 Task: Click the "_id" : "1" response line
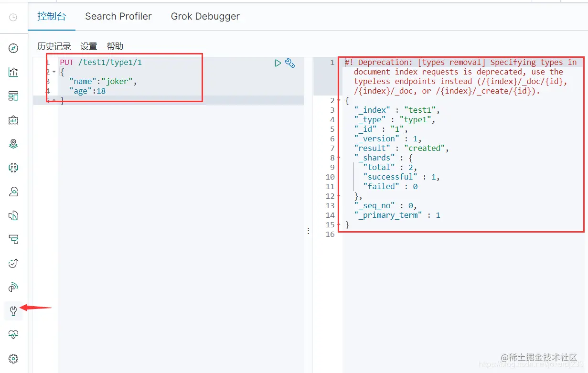[381, 129]
